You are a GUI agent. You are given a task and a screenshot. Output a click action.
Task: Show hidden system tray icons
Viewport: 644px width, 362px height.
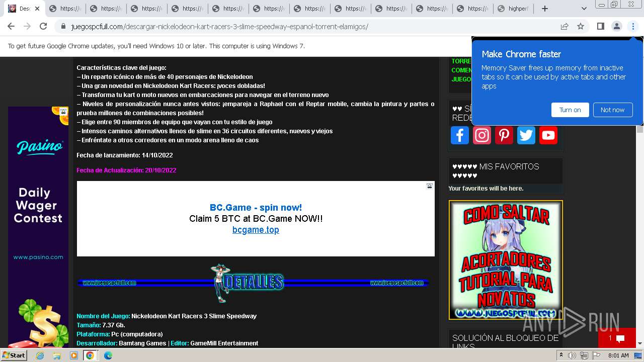tap(561, 355)
